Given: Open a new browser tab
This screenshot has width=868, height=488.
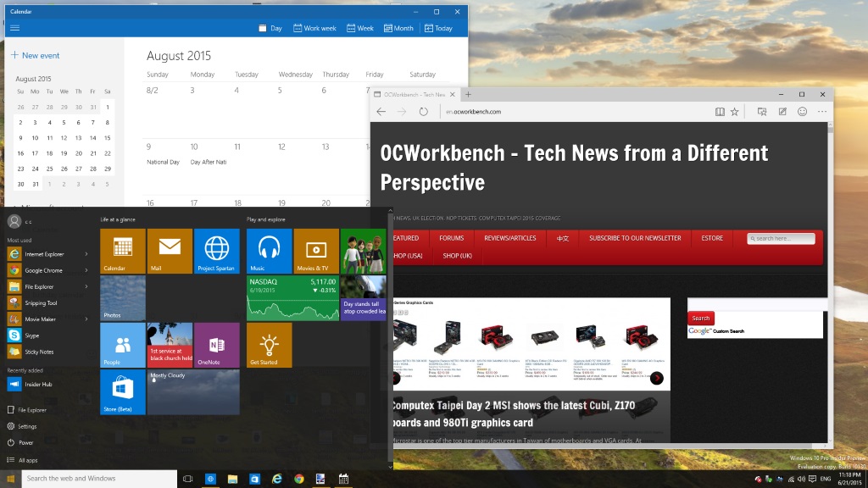Looking at the screenshot, I should click(468, 95).
